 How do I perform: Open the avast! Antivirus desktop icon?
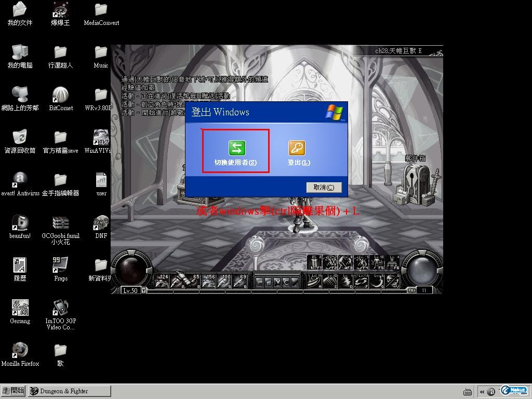pyautogui.click(x=20, y=180)
